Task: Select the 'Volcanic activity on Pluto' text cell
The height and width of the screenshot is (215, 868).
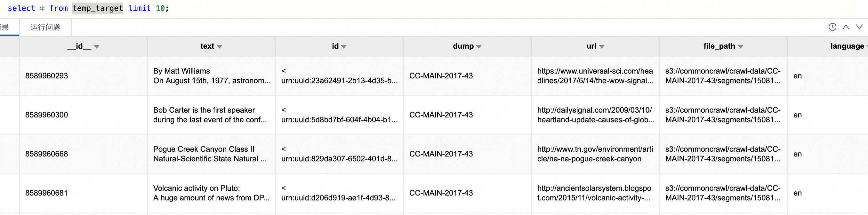Action: (x=212, y=193)
